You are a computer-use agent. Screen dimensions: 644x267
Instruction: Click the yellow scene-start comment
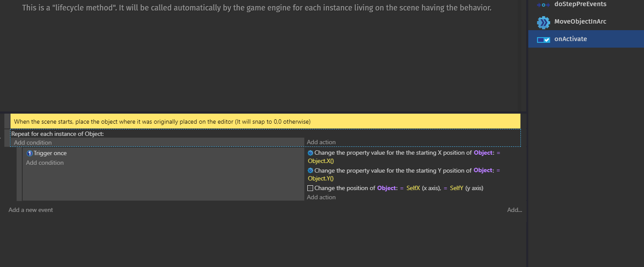pyautogui.click(x=162, y=121)
